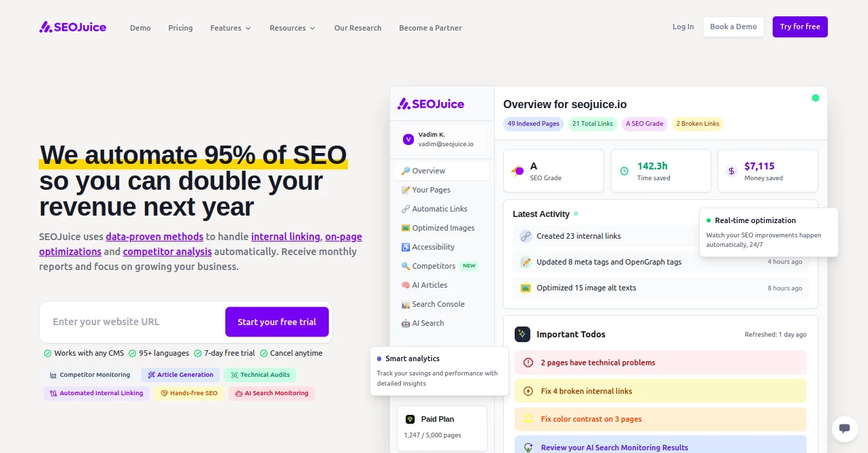Viewport: 868px width, 453px height.
Task: Open the AI Search section
Action: [428, 322]
